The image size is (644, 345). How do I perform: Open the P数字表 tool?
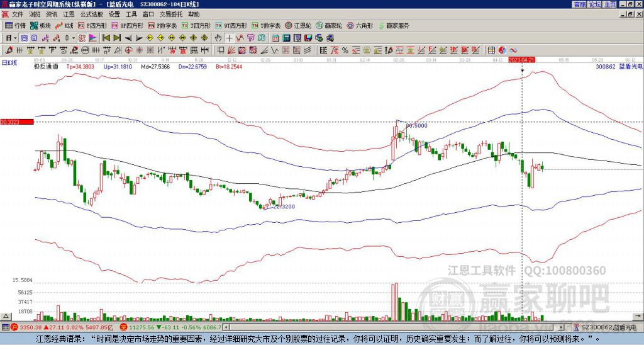[x=162, y=25]
